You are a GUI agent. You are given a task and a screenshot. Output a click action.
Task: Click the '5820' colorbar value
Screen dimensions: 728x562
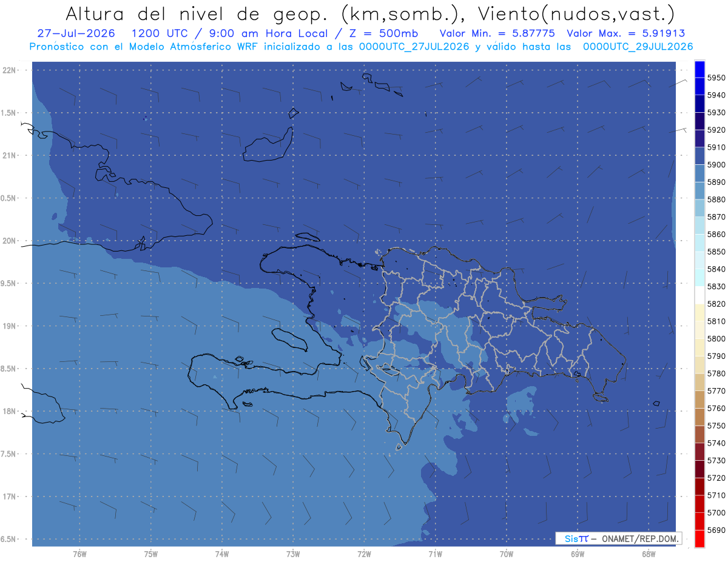tap(716, 304)
